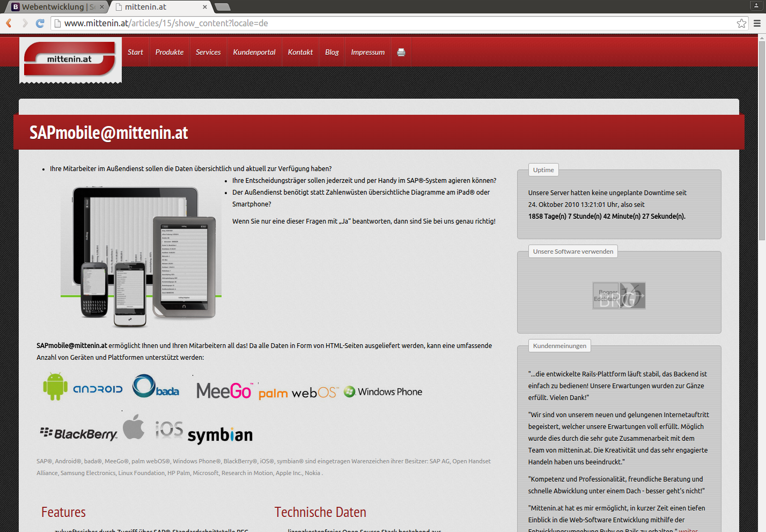The width and height of the screenshot is (766, 532).
Task: Click the Android logo
Action: [x=83, y=387]
